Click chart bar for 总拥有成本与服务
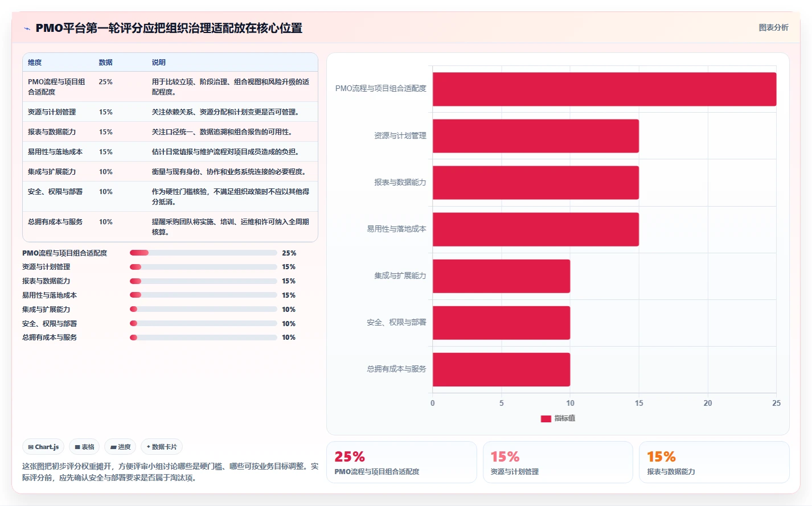The image size is (812, 506). coord(501,369)
